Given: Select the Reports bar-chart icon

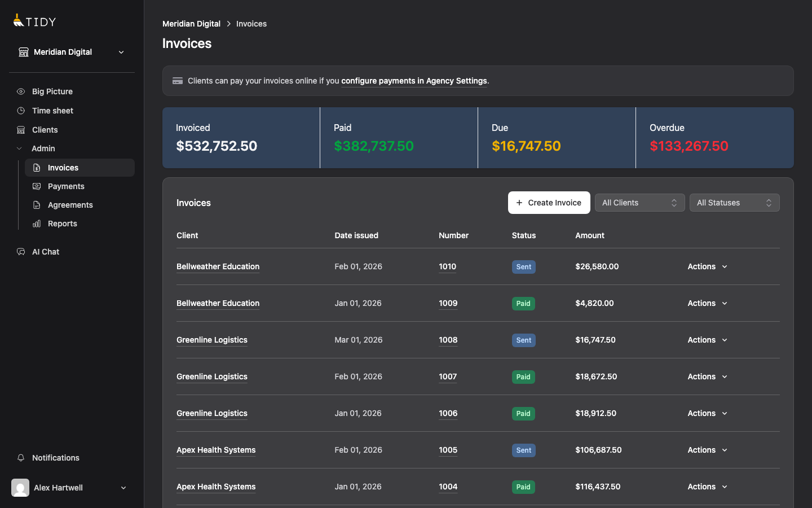Looking at the screenshot, I should [x=37, y=224].
